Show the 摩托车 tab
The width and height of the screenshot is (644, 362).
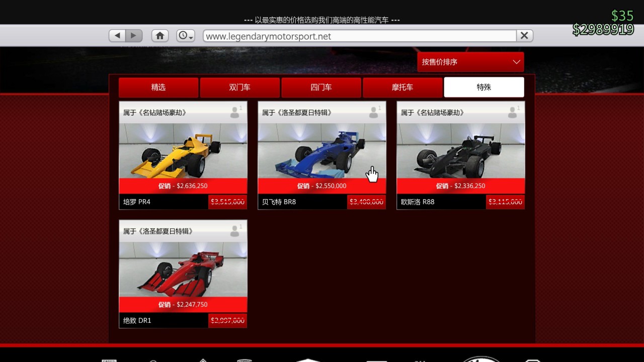click(x=403, y=87)
